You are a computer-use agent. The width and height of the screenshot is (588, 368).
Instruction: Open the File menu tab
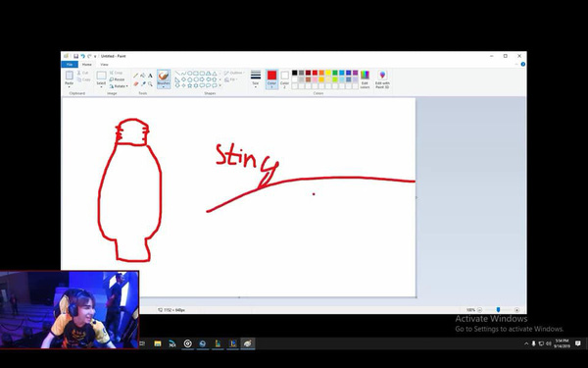[70, 64]
